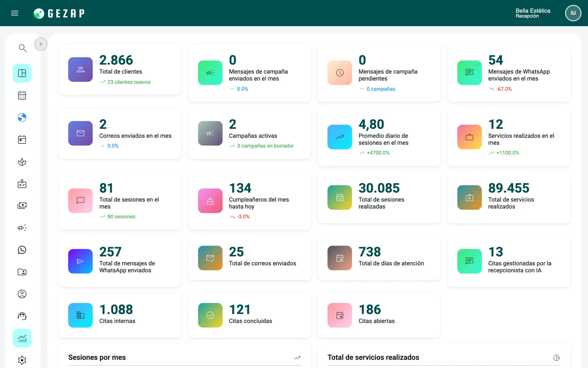Click the 'Citas abiertas' label
The image size is (588, 368).
click(x=376, y=321)
